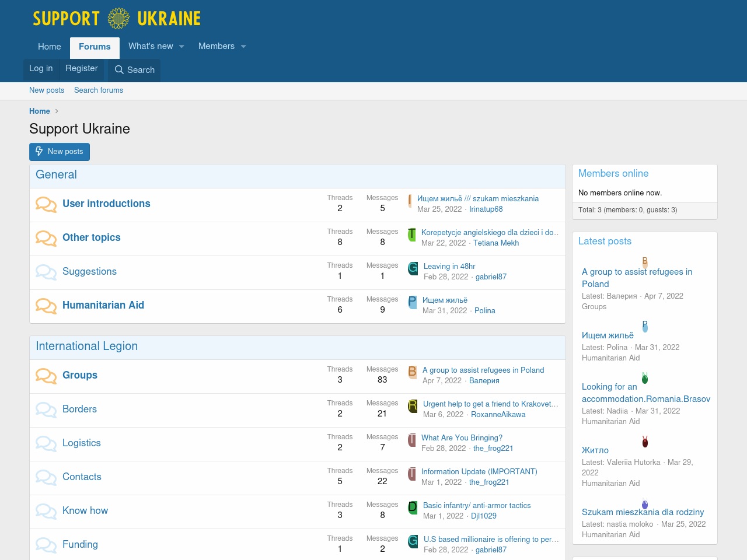Open gabriel87's G avatar in Suggestions row

[413, 268]
